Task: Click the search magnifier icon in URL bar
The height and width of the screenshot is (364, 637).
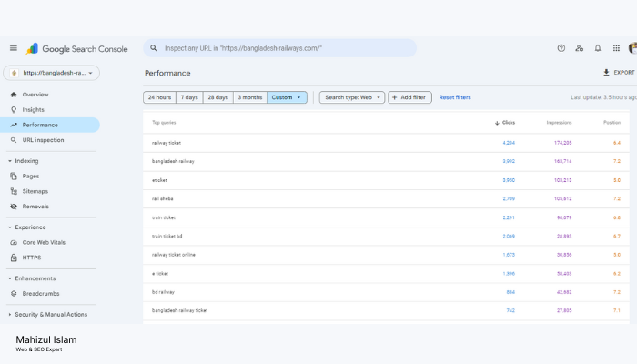Action: 154,48
